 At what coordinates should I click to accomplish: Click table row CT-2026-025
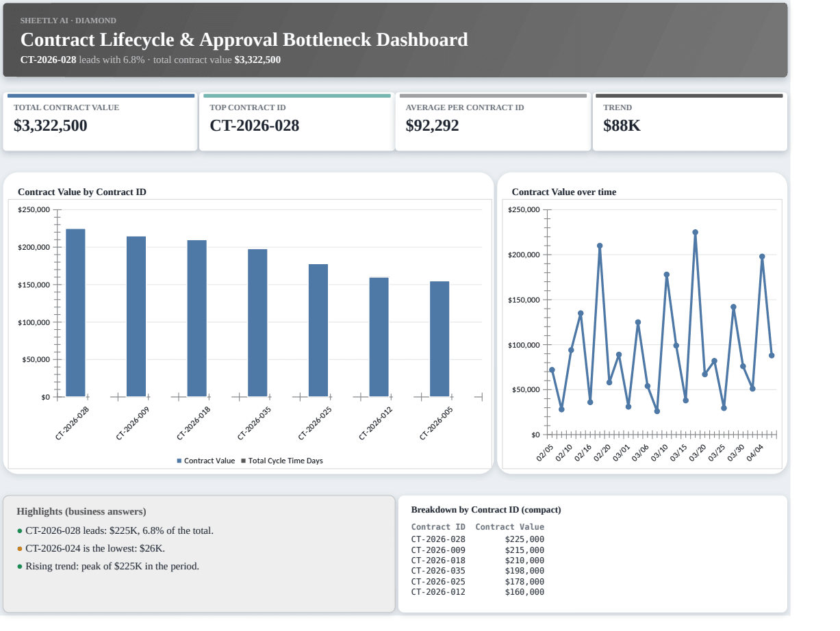[x=478, y=582]
